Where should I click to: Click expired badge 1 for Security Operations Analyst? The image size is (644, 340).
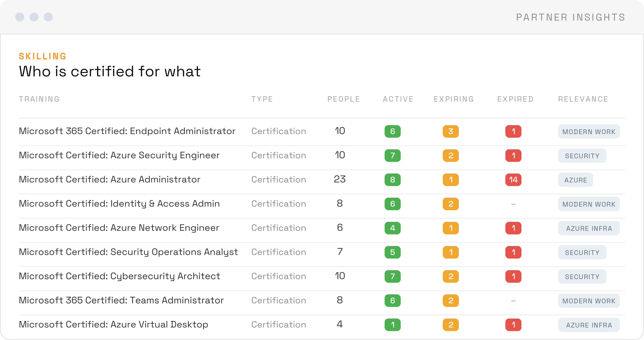(513, 252)
